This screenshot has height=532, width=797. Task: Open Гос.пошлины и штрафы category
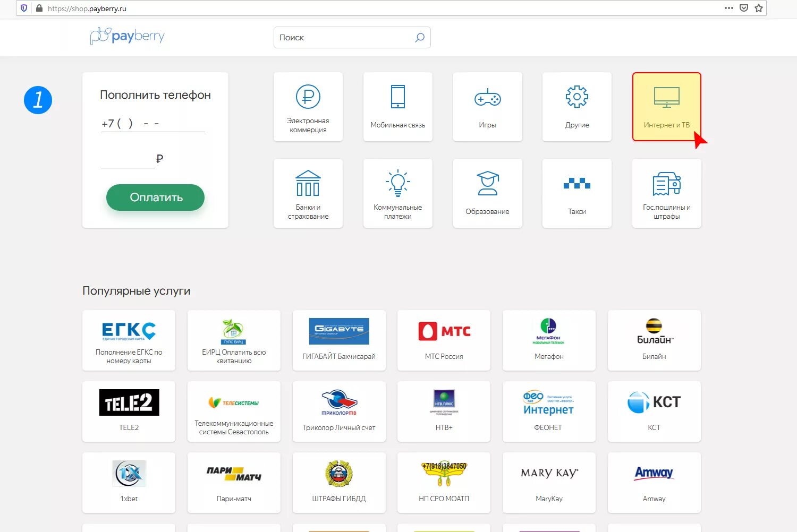667,193
